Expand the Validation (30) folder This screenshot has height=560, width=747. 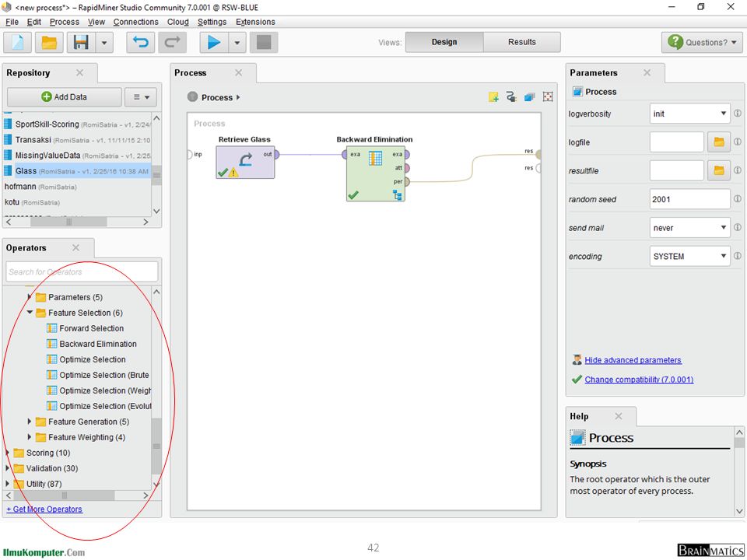click(7, 468)
